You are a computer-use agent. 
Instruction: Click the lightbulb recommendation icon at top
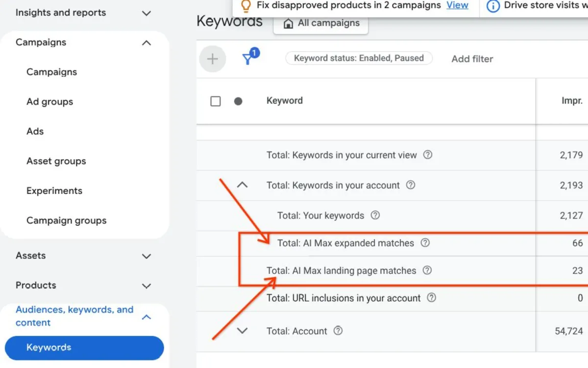pyautogui.click(x=245, y=6)
